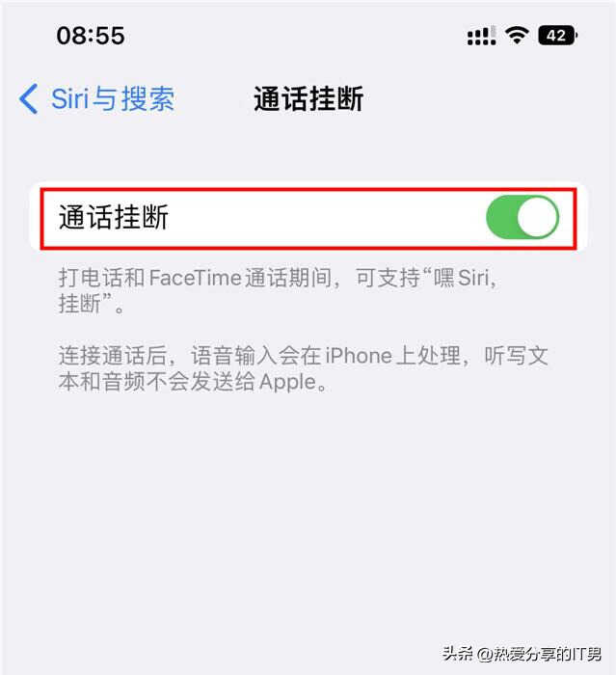Tap the note about audio processed on iPhone
Viewport: 616px width, 675px height.
point(303,368)
